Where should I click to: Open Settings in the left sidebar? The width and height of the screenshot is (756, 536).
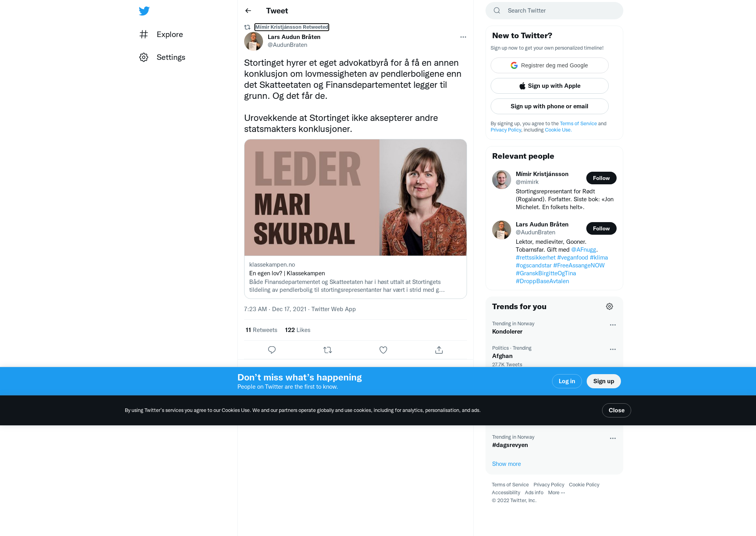point(162,57)
